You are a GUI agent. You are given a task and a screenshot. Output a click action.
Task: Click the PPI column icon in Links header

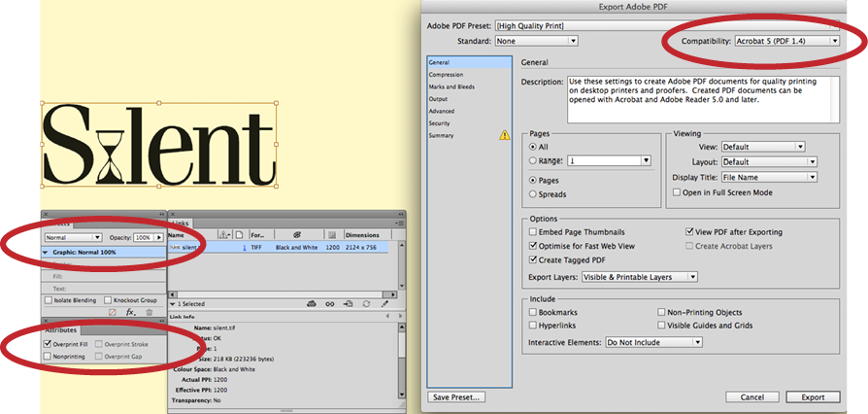point(332,235)
